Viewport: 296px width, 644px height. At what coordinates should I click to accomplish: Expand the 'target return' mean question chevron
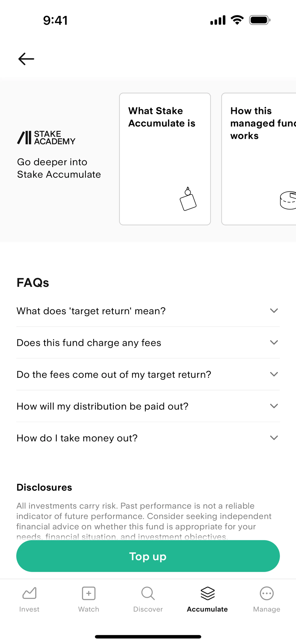274,311
